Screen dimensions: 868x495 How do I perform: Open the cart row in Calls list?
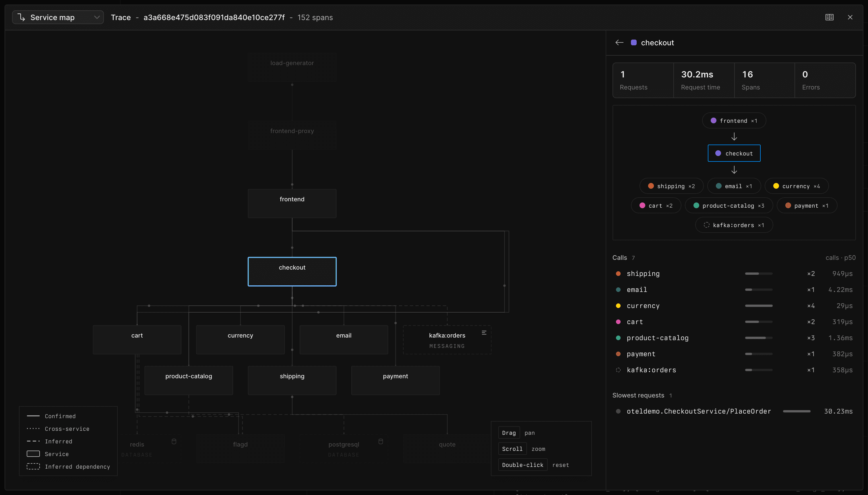click(734, 321)
